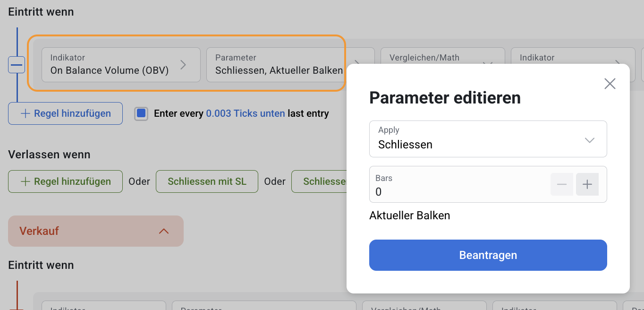
Task: Close the Parameter editieren dialog
Action: 610,84
